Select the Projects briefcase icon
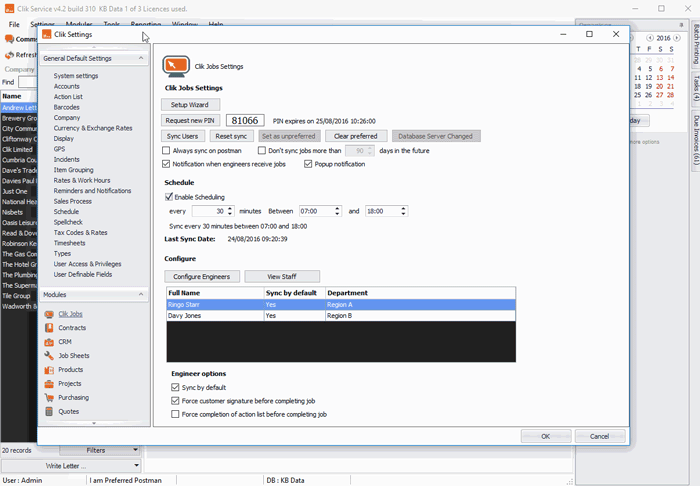The height and width of the screenshot is (486, 700). (49, 383)
